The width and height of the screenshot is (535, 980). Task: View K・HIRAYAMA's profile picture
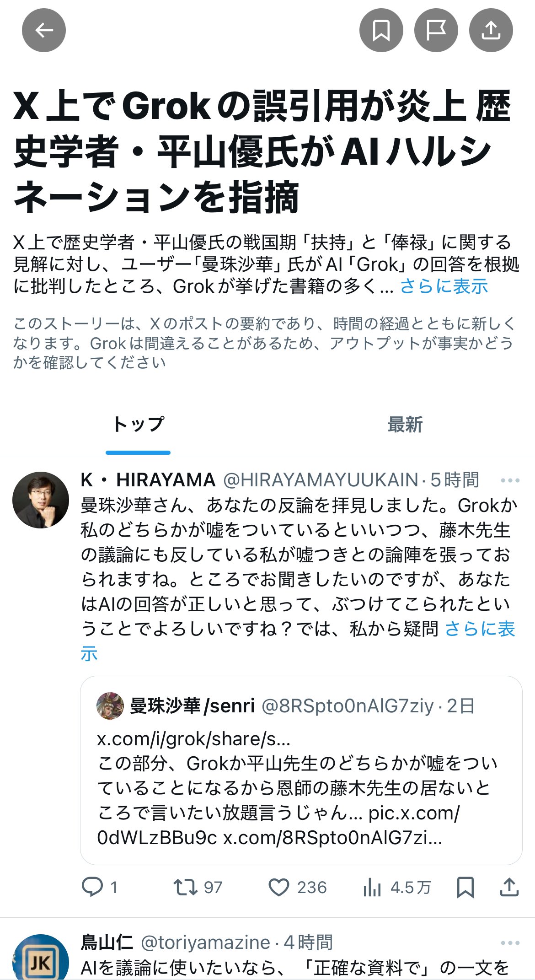pos(41,500)
